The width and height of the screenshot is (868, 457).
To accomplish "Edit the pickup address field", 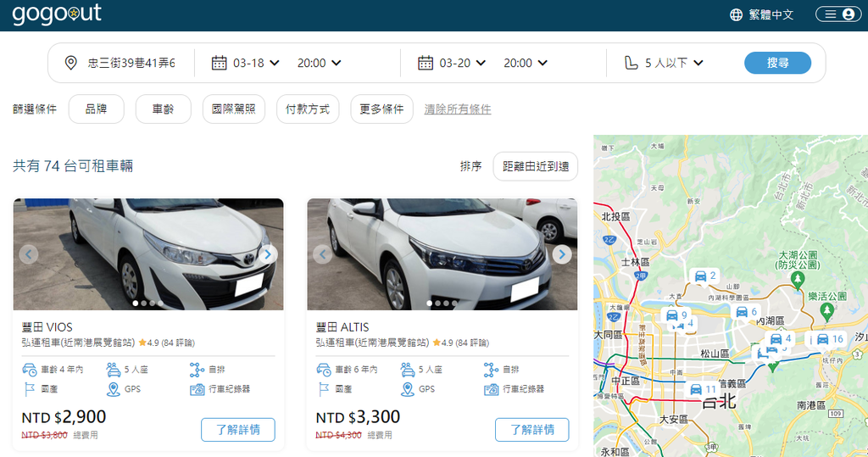I will click(131, 63).
